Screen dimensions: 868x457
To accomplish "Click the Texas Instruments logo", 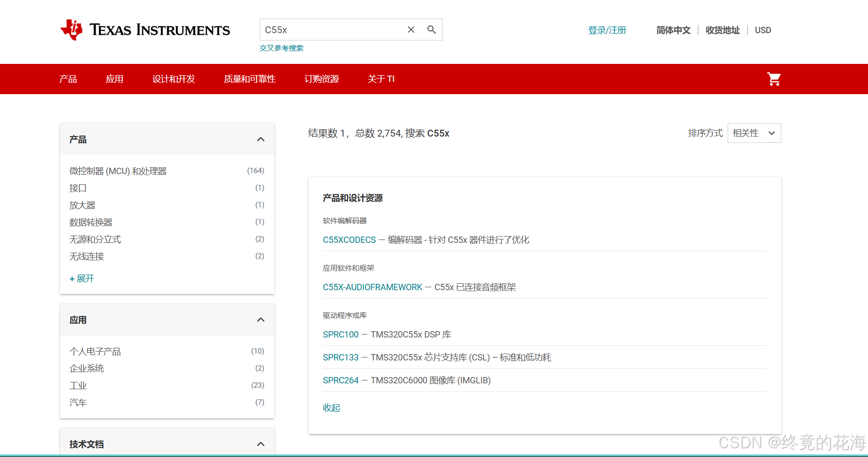I will coord(145,30).
